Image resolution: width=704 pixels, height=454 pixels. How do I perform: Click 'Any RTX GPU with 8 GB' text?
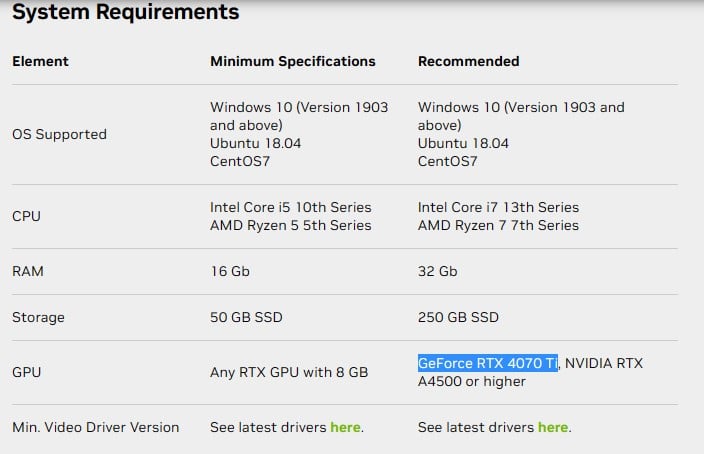click(x=289, y=372)
